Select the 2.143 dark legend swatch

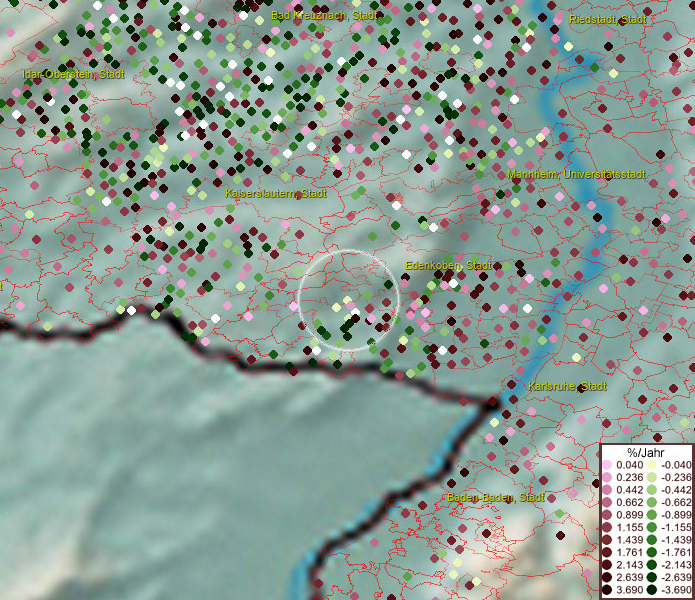[x=607, y=565]
